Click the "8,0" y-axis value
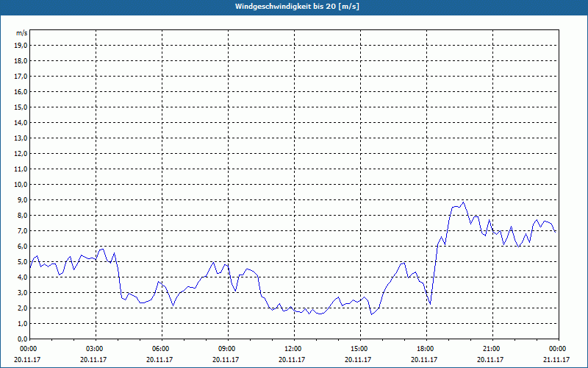Image resolution: width=588 pixels, height=368 pixels. pyautogui.click(x=22, y=215)
